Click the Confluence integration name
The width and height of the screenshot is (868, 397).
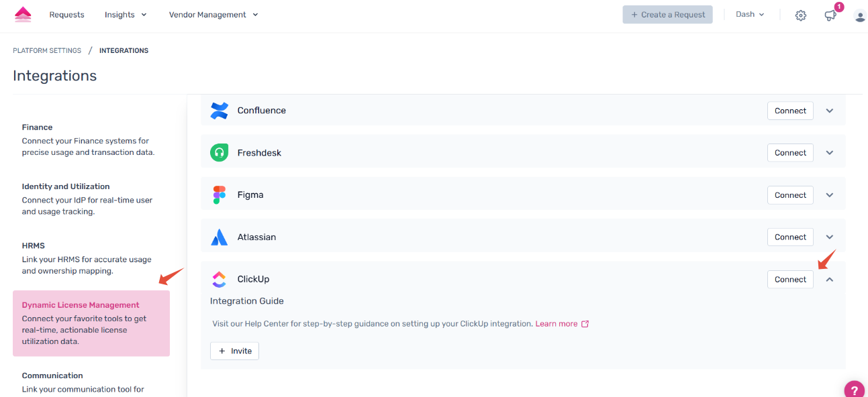pyautogui.click(x=262, y=111)
